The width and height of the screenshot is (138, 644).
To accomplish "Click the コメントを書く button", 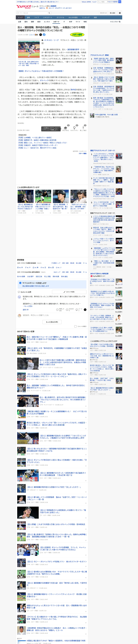I will (69, 292).
